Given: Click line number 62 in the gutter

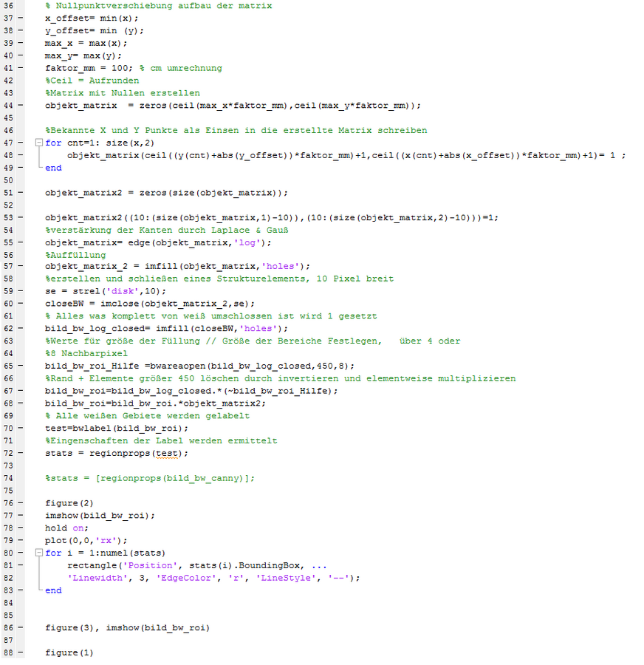Looking at the screenshot, I should click(8, 329).
